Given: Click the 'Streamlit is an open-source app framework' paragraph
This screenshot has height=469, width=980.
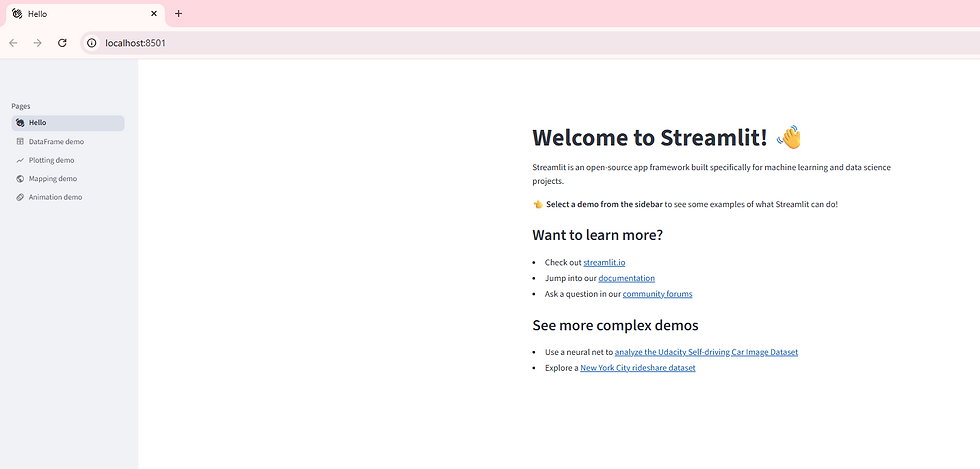Looking at the screenshot, I should [x=711, y=174].
